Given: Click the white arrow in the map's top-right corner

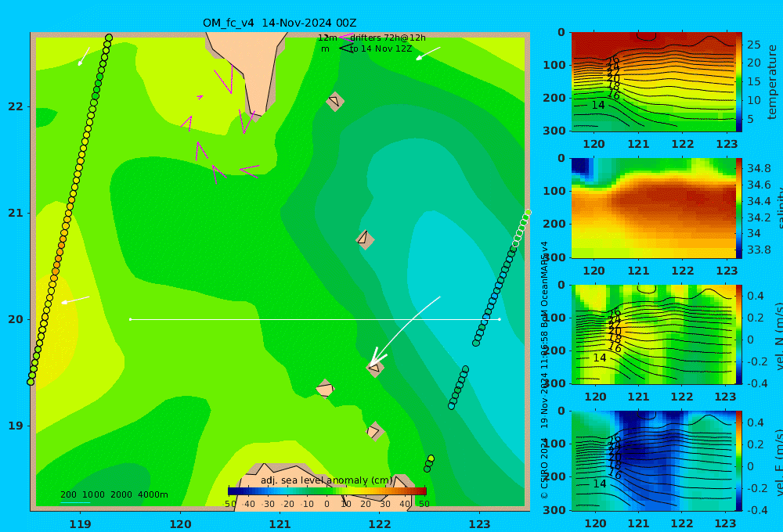Looking at the screenshot, I should tap(428, 53).
